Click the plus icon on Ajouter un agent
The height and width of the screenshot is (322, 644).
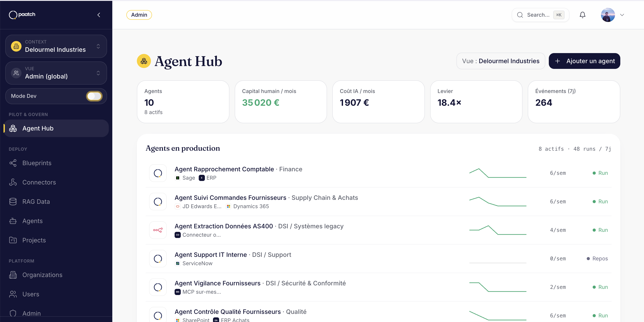pos(557,61)
